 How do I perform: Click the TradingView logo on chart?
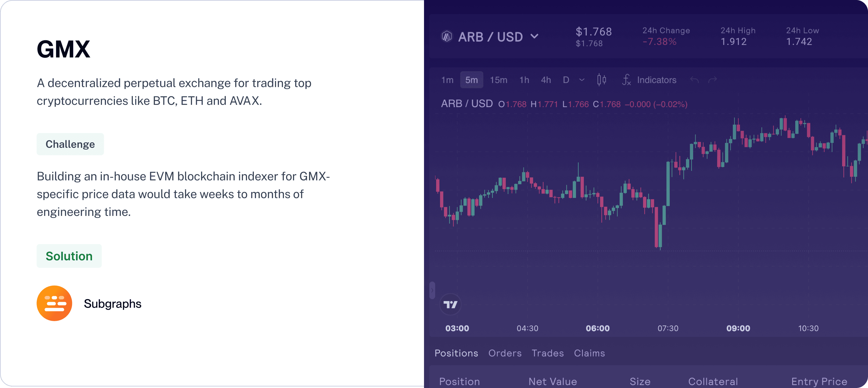point(450,305)
